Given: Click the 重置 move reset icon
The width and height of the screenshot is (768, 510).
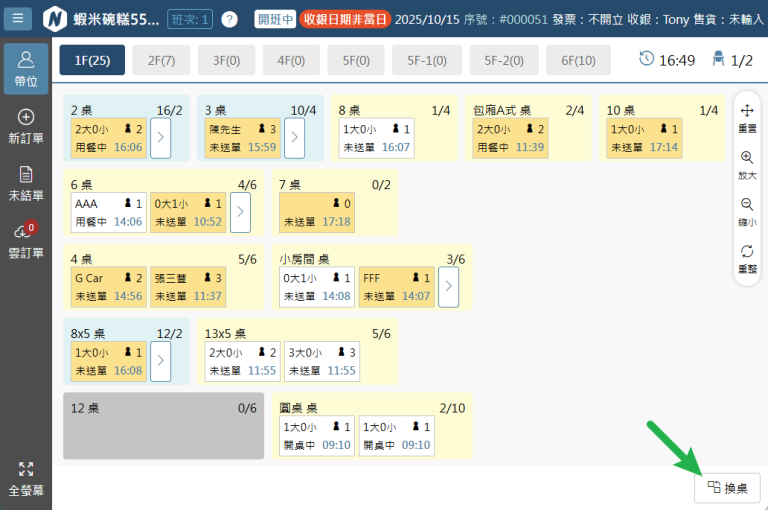Looking at the screenshot, I should [747, 118].
